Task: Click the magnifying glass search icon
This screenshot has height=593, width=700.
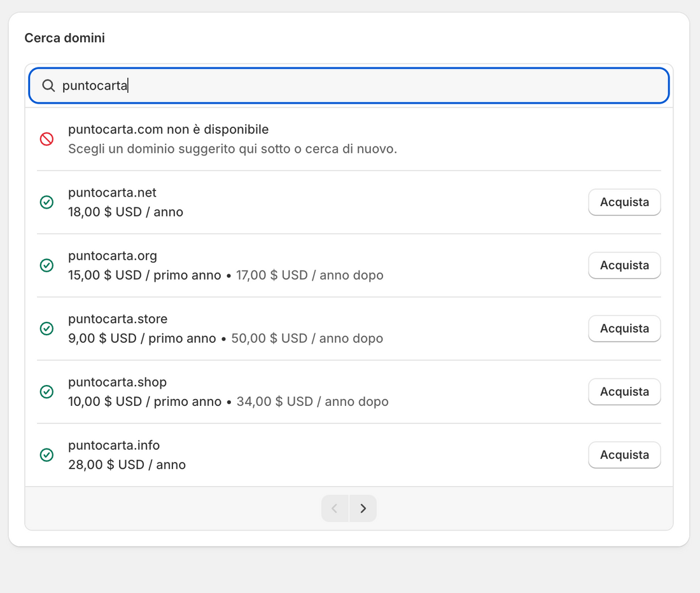Action: pyautogui.click(x=48, y=86)
